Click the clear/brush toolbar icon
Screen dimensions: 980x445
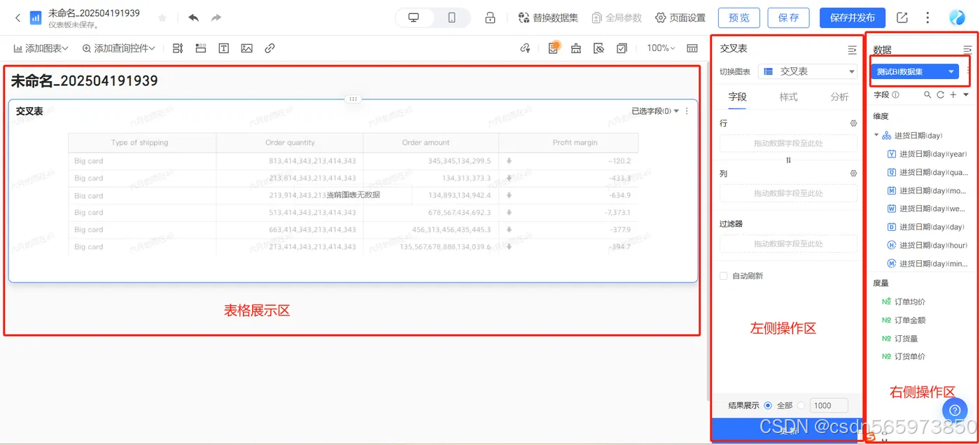pos(576,48)
